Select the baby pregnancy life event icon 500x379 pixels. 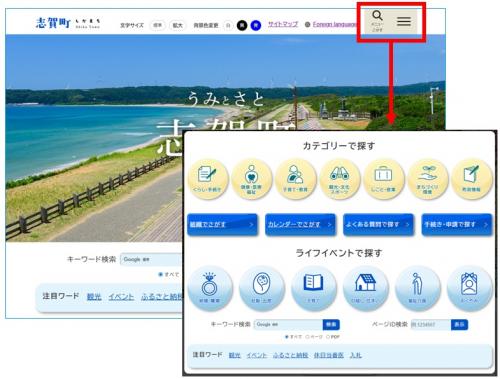click(x=262, y=289)
